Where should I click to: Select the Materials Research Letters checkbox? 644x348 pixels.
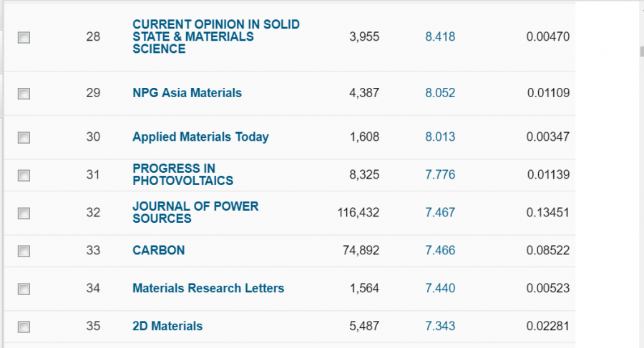(x=24, y=289)
